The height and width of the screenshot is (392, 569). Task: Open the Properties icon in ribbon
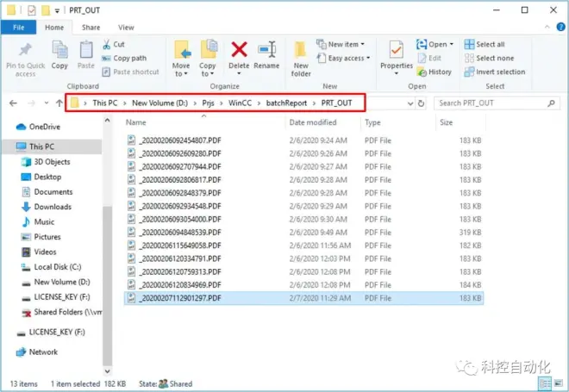coord(397,50)
